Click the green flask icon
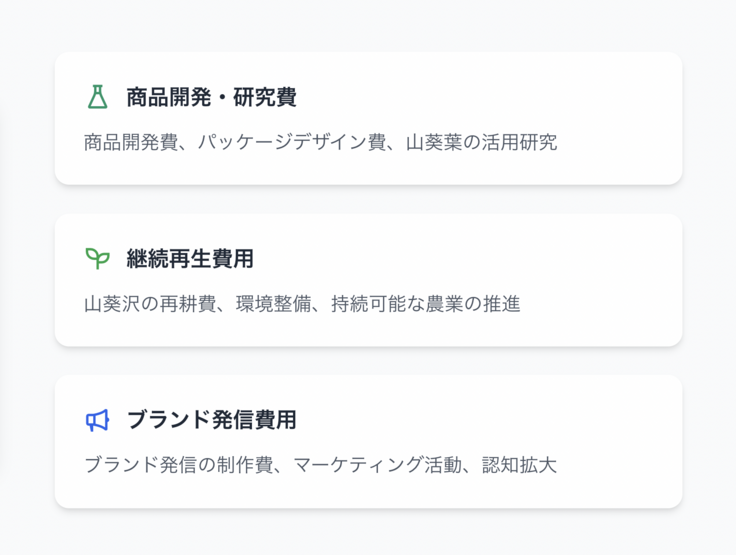The height and width of the screenshot is (555, 736). click(97, 97)
